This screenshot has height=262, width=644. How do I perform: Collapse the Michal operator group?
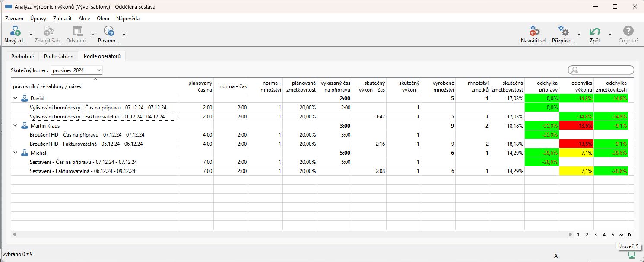[x=16, y=153]
